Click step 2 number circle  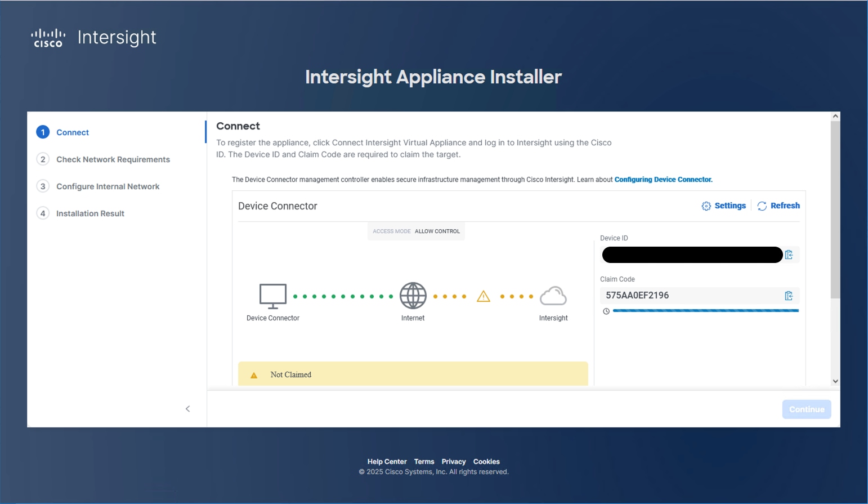(x=43, y=159)
